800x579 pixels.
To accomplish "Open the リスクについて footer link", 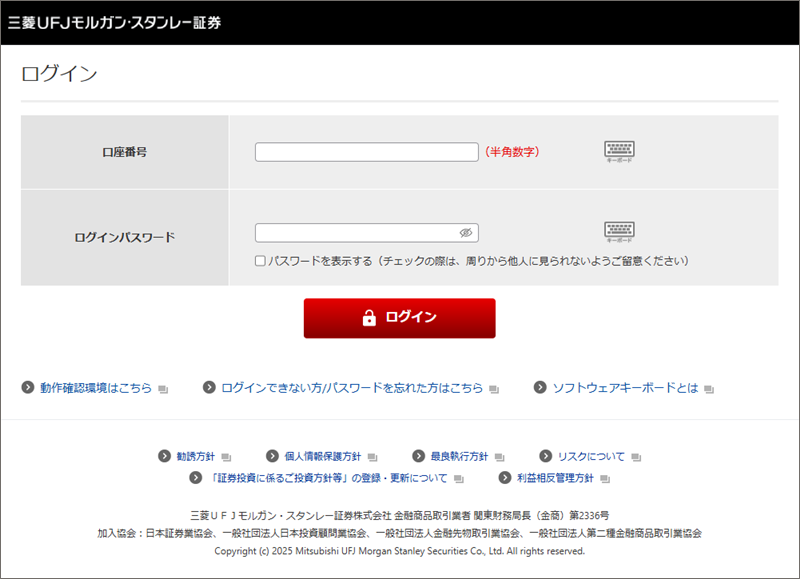I will click(590, 456).
